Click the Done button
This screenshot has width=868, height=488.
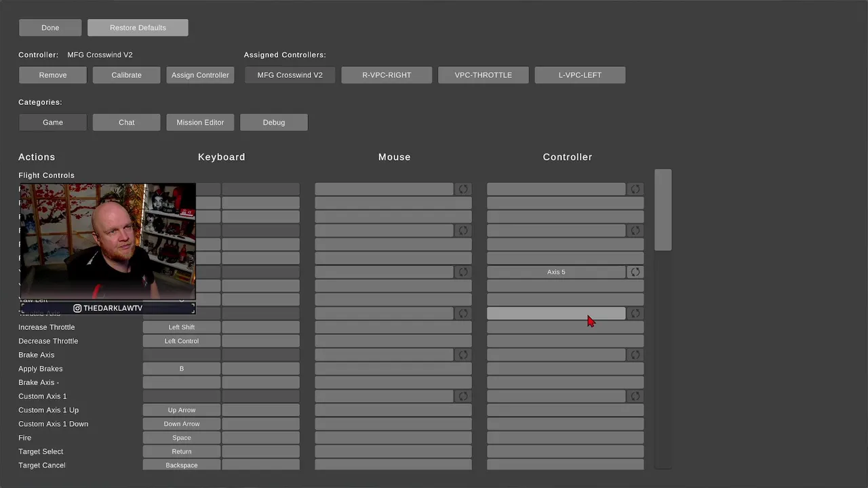coord(50,28)
